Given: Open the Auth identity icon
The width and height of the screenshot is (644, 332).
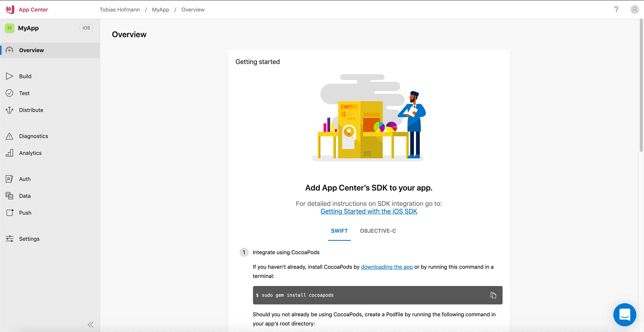Looking at the screenshot, I should (10, 179).
